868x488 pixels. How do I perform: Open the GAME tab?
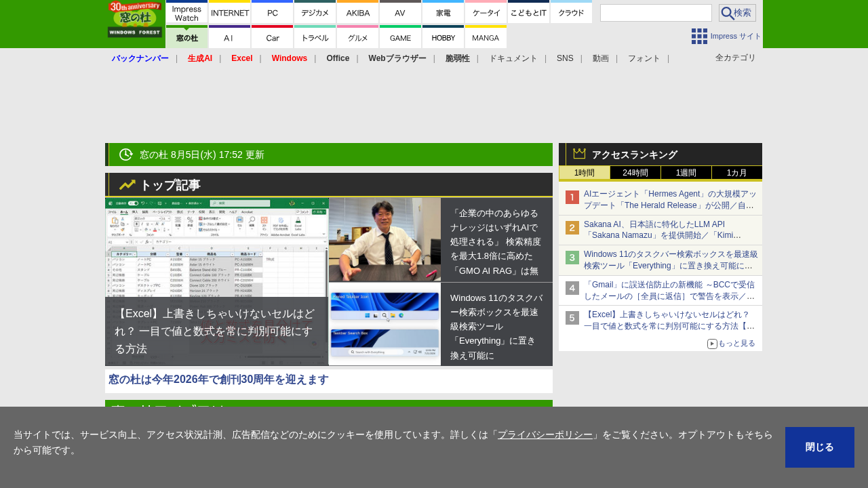click(x=401, y=37)
